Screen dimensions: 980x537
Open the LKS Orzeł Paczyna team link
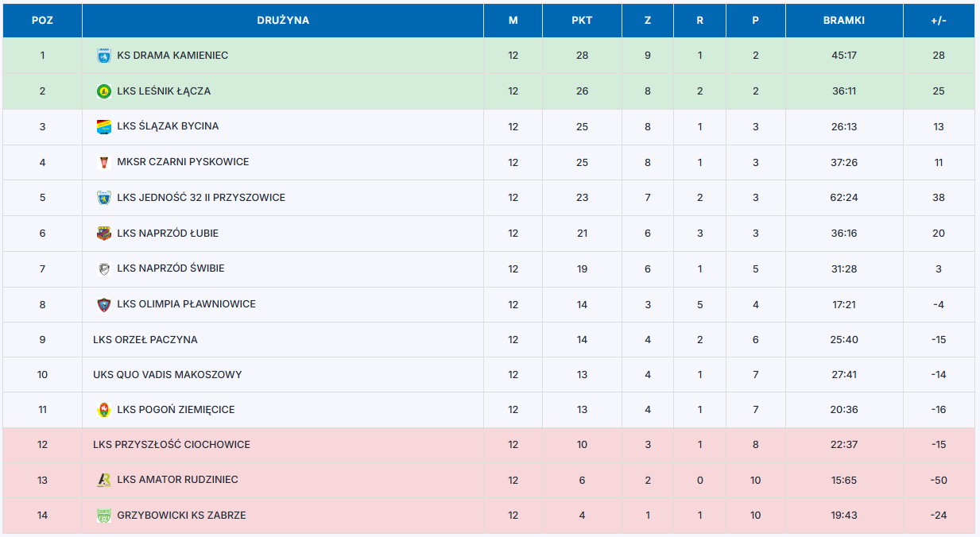click(x=145, y=340)
